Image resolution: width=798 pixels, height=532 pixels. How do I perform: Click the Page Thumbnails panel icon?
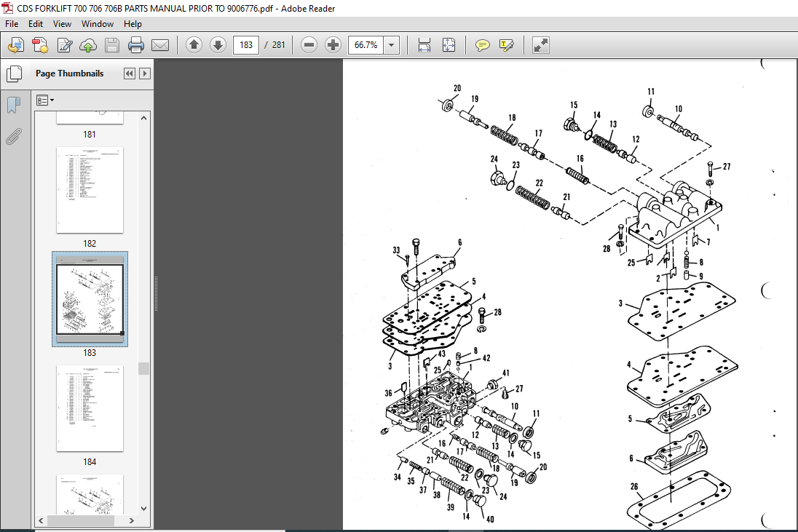click(x=15, y=74)
